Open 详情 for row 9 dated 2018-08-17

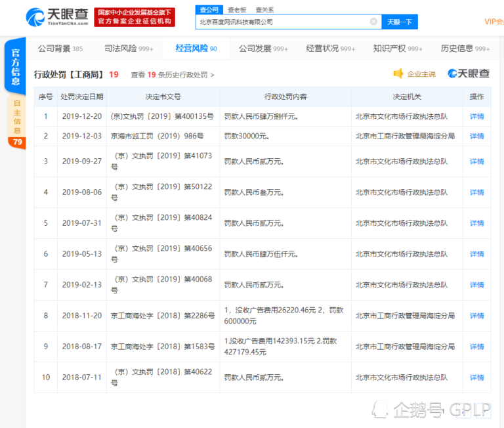click(476, 347)
